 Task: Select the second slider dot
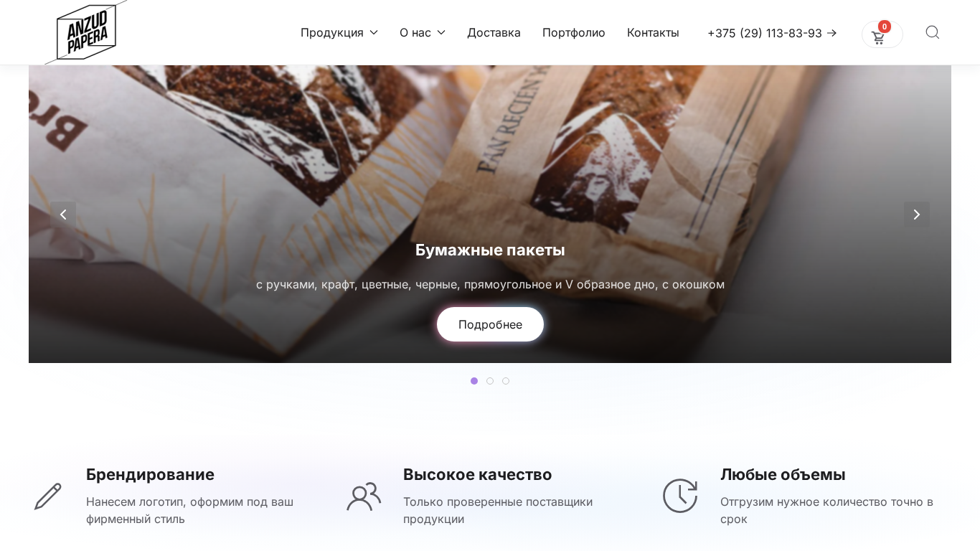coord(490,381)
